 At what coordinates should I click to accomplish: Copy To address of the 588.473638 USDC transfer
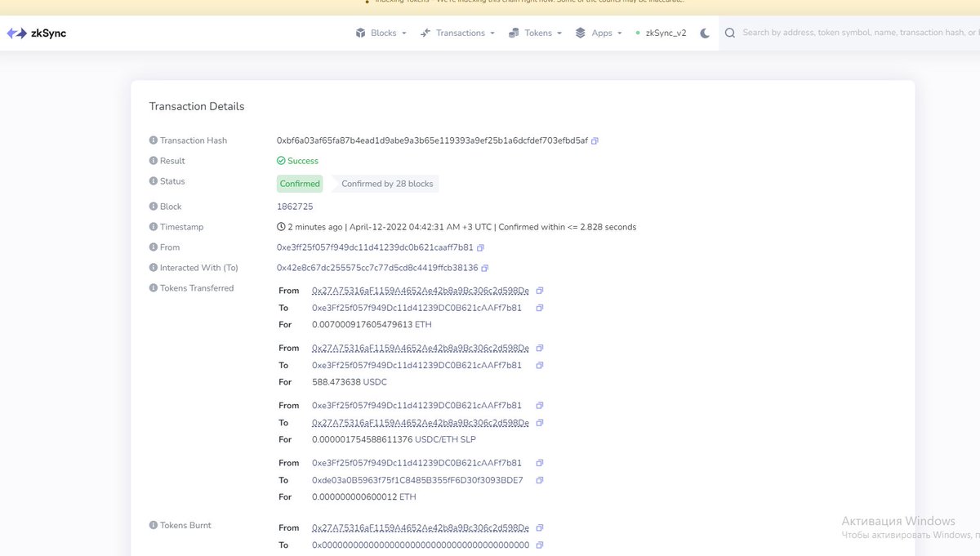pos(539,365)
